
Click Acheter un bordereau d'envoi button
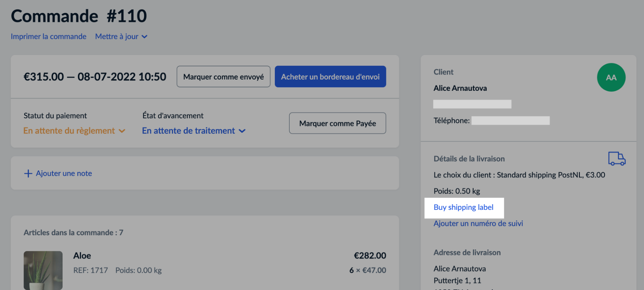(x=330, y=77)
